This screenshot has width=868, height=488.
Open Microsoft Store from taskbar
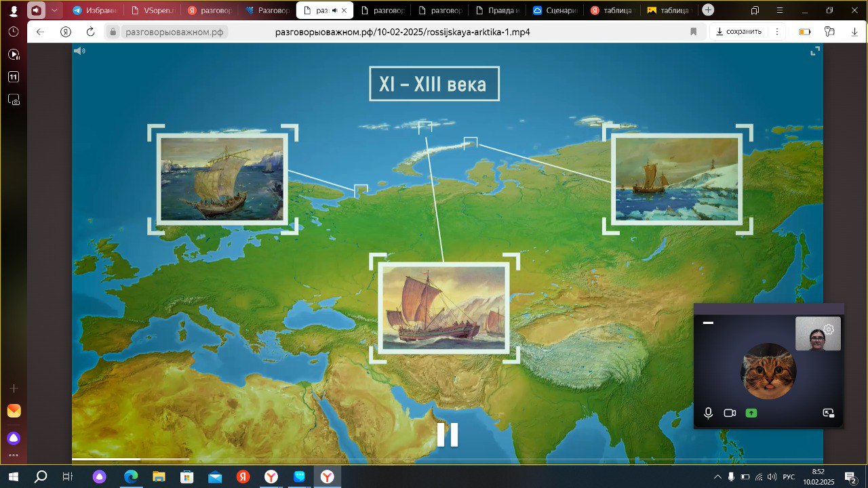(x=186, y=476)
